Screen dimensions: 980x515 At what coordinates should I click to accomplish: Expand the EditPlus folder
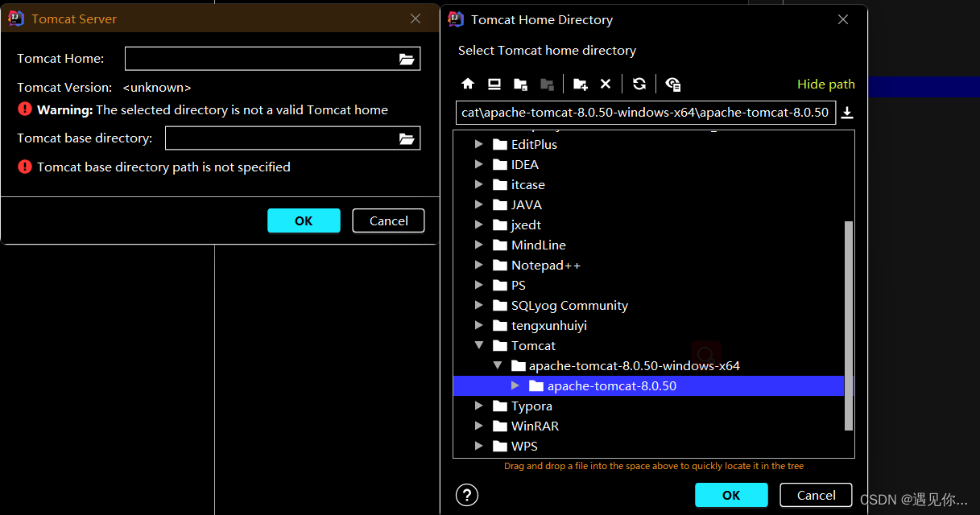coord(479,145)
